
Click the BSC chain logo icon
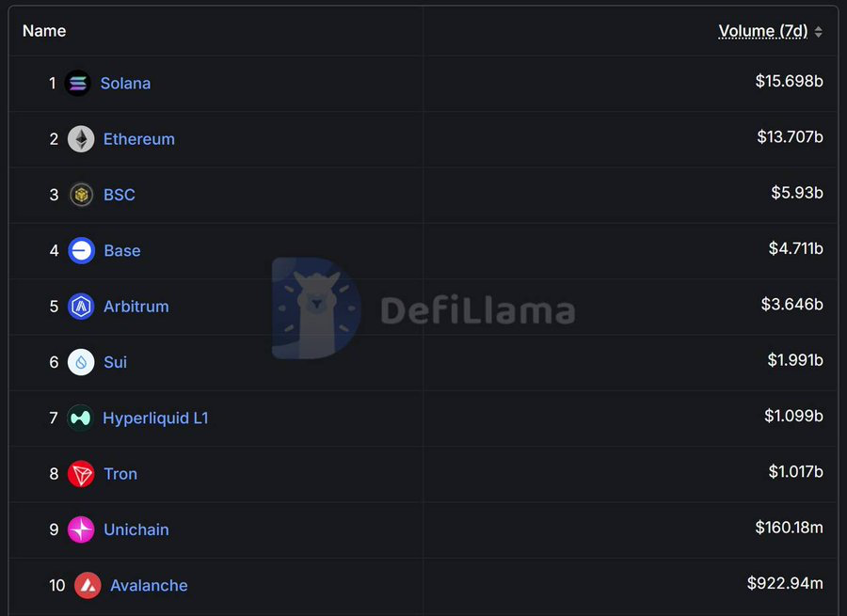[81, 195]
